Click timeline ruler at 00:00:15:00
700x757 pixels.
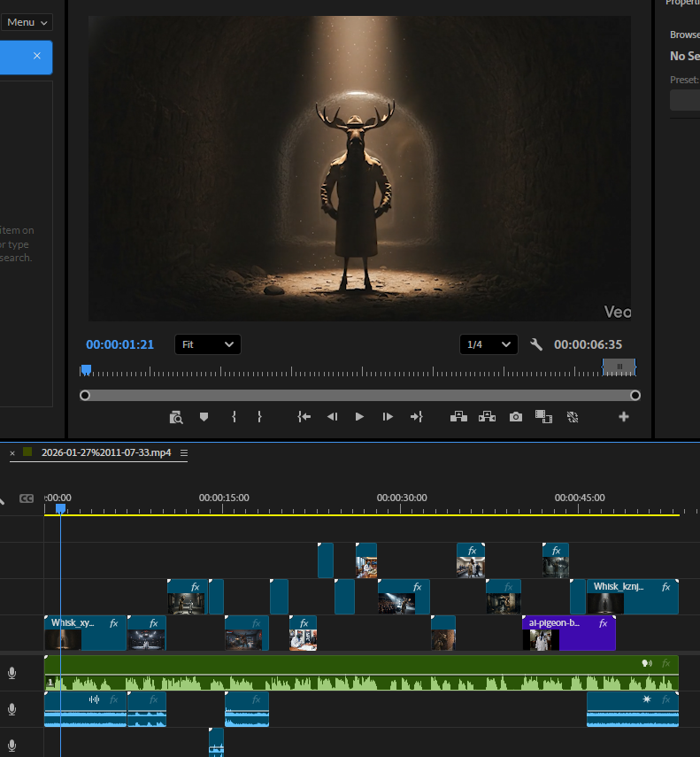[222, 498]
